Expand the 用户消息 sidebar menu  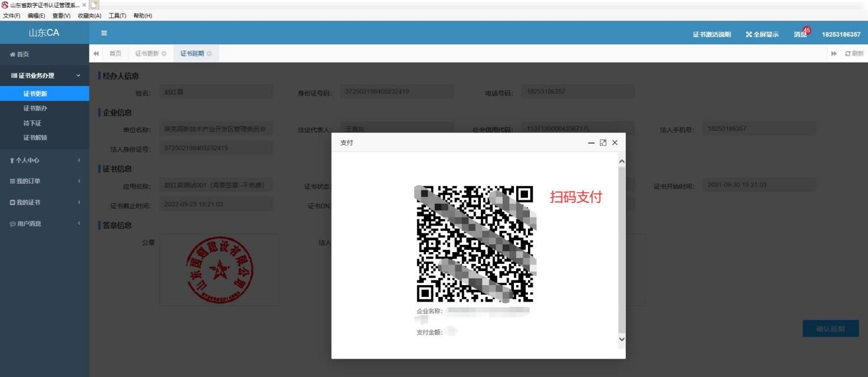pos(45,224)
